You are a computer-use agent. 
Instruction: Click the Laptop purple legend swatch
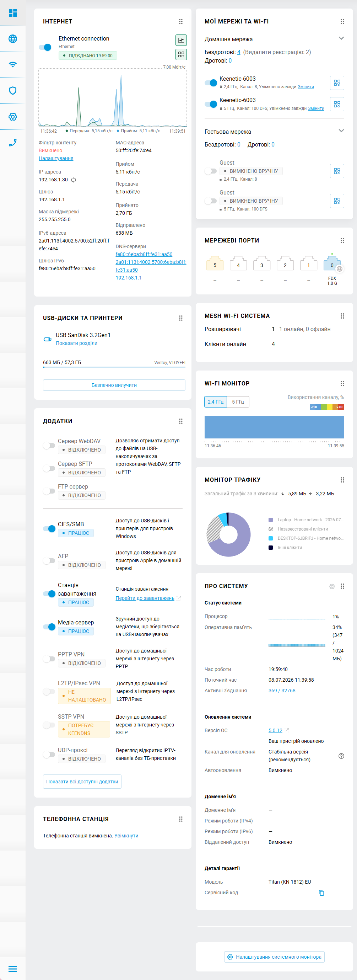271,520
